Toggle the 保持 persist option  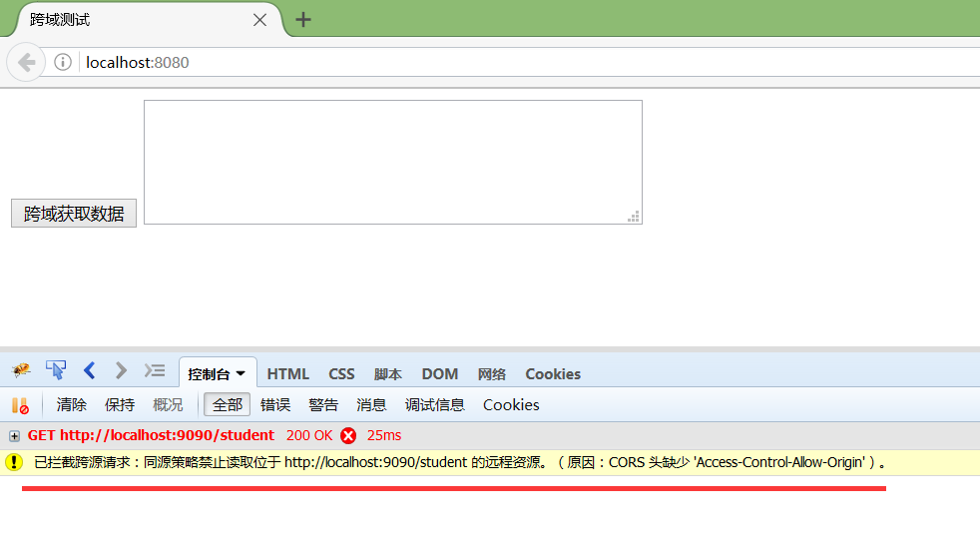pos(120,404)
